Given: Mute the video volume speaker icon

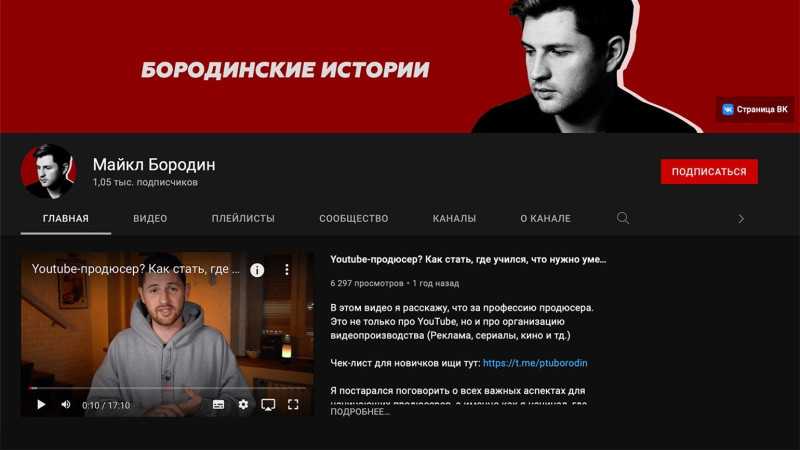Looking at the screenshot, I should point(66,405).
